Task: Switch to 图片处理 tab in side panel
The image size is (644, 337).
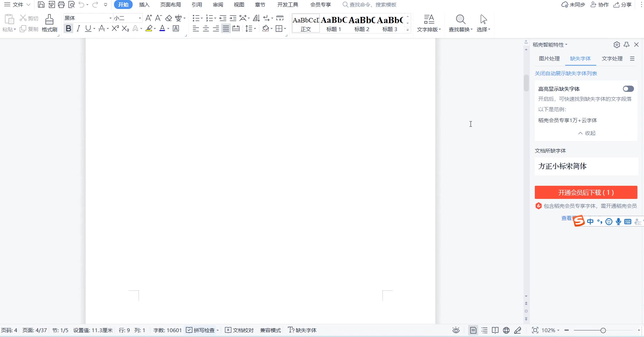Action: click(x=549, y=59)
